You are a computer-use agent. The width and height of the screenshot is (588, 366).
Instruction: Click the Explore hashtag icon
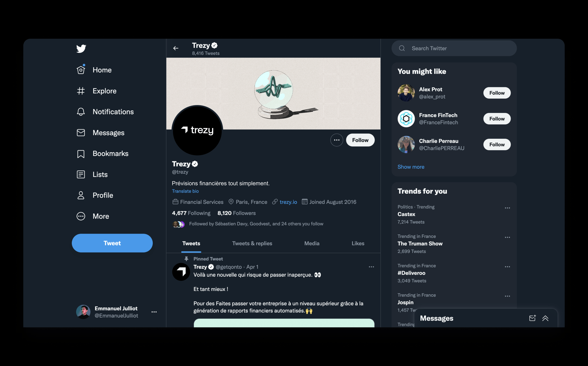point(81,91)
